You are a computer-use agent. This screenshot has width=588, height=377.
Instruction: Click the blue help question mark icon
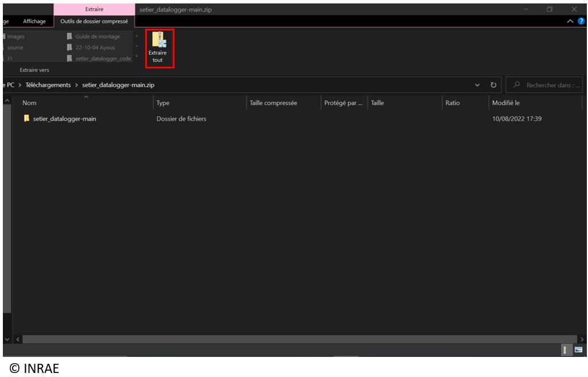[581, 22]
